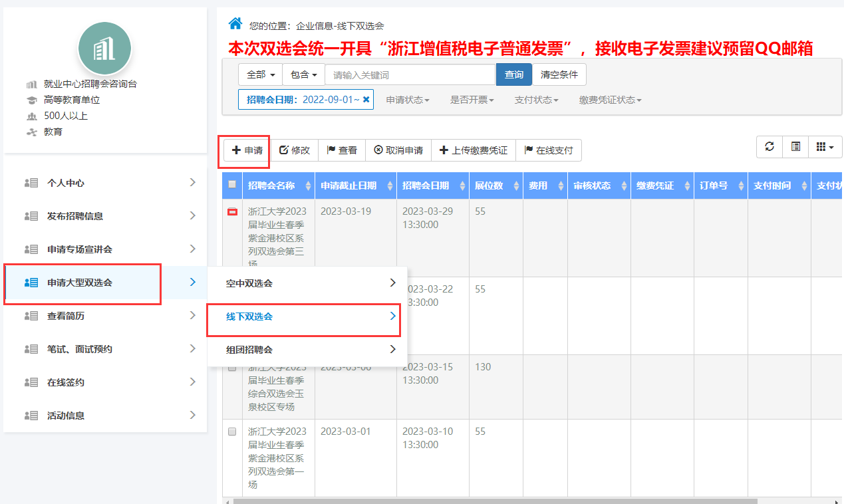Click the refresh icon above the table

[770, 147]
